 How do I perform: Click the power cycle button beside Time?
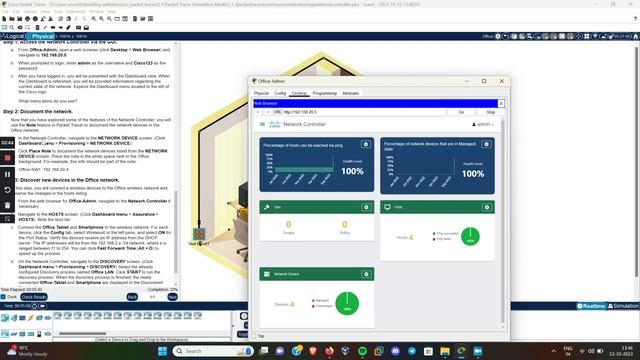pos(35,306)
